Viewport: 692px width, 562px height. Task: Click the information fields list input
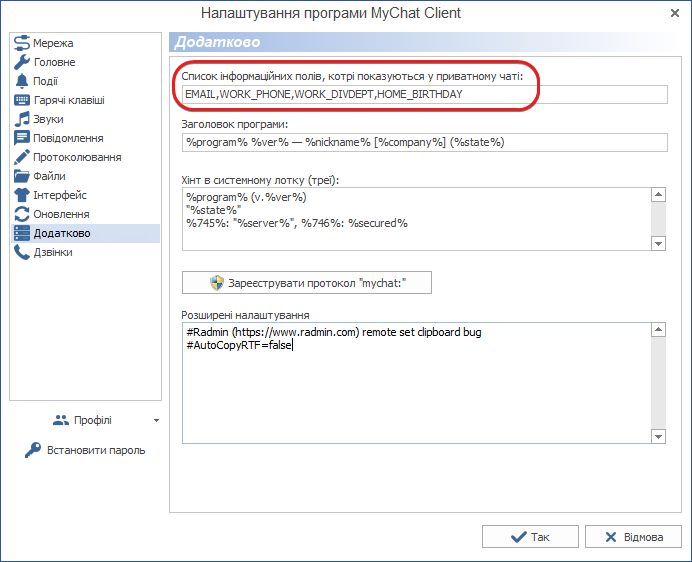click(x=425, y=94)
